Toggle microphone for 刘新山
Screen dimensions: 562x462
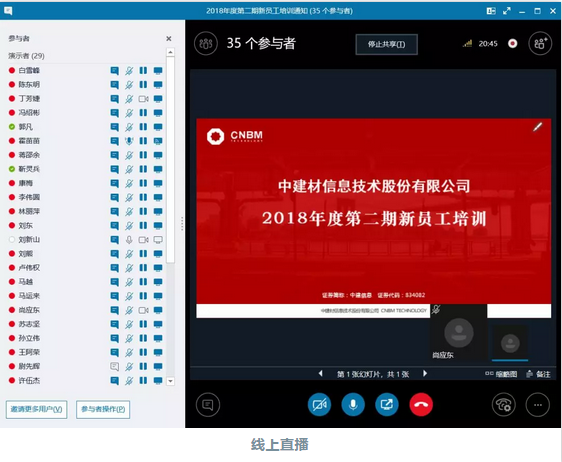pos(129,240)
